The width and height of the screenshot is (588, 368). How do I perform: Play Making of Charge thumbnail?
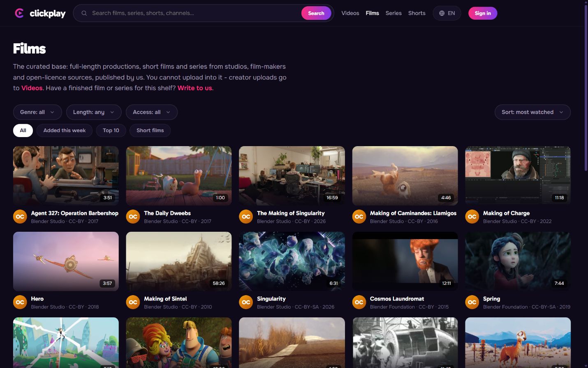tap(518, 176)
